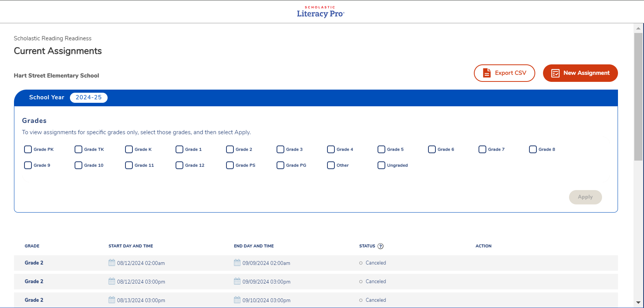
Task: Toggle the Grade 5 checkbox
Action: tap(381, 149)
